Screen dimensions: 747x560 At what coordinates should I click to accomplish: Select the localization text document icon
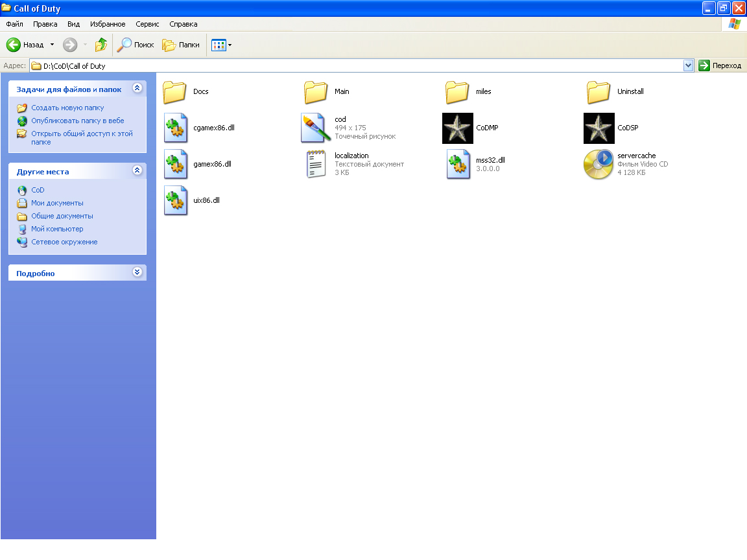coord(316,164)
